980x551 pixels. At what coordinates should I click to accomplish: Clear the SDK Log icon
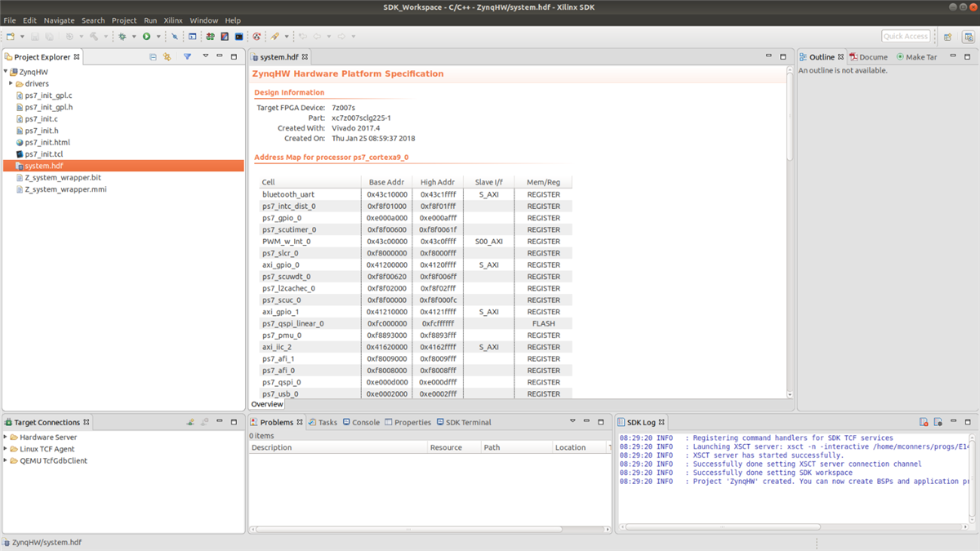pos(924,422)
